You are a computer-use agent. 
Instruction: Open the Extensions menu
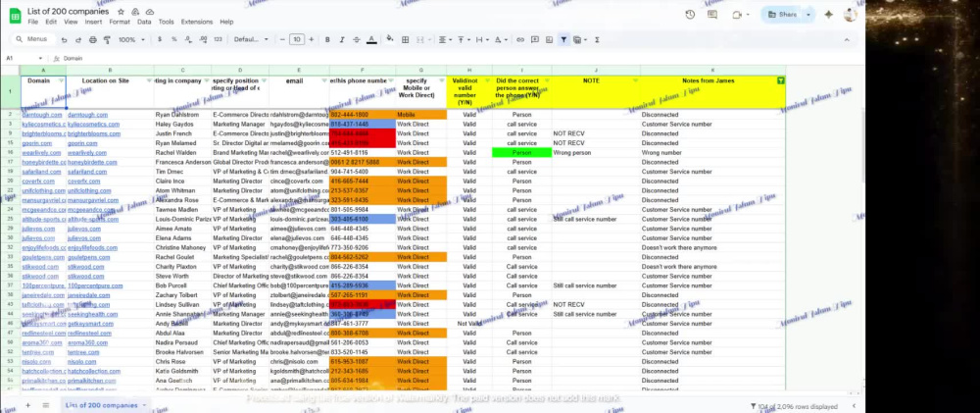point(197,22)
